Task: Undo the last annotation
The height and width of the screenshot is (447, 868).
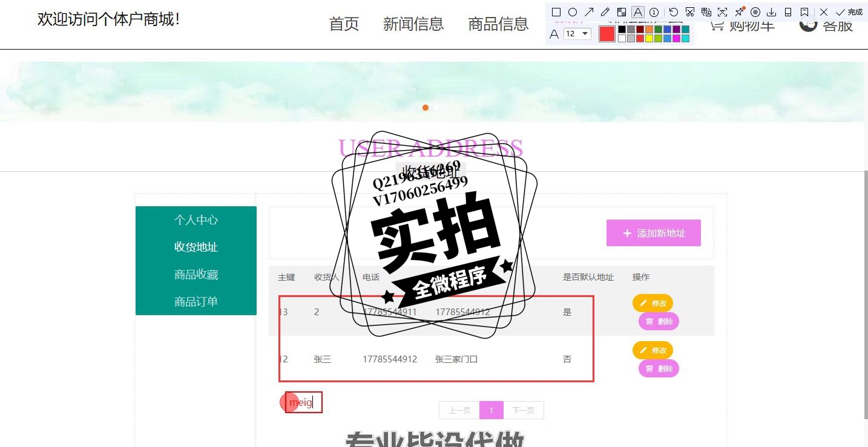Action: pos(674,12)
